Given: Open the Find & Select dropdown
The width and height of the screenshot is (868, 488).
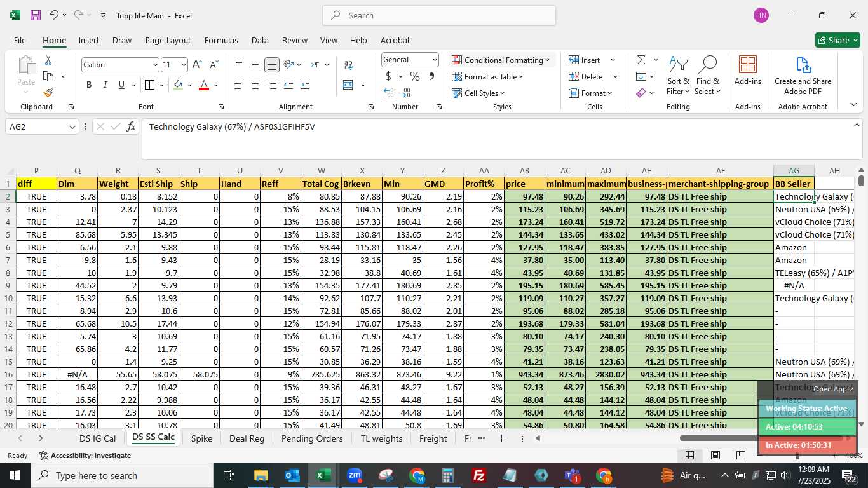Looking at the screenshot, I should pyautogui.click(x=707, y=76).
